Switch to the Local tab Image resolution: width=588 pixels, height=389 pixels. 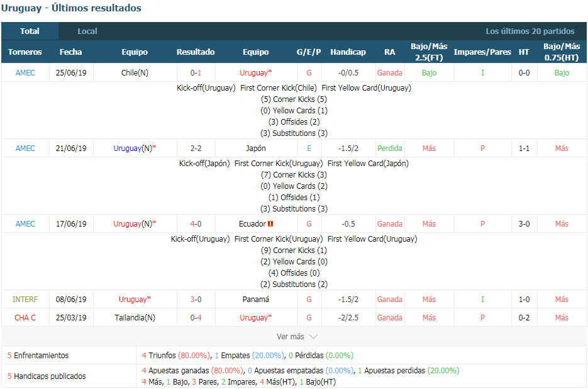87,31
